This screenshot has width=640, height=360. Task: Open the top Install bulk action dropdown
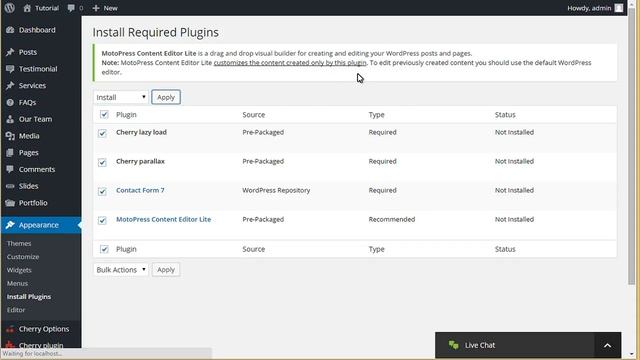click(x=121, y=97)
